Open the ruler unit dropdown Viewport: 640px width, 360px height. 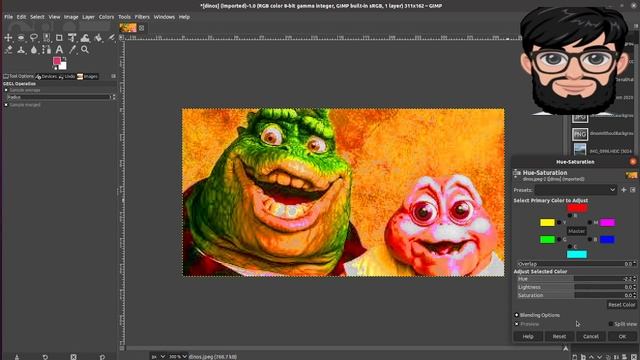(x=158, y=357)
